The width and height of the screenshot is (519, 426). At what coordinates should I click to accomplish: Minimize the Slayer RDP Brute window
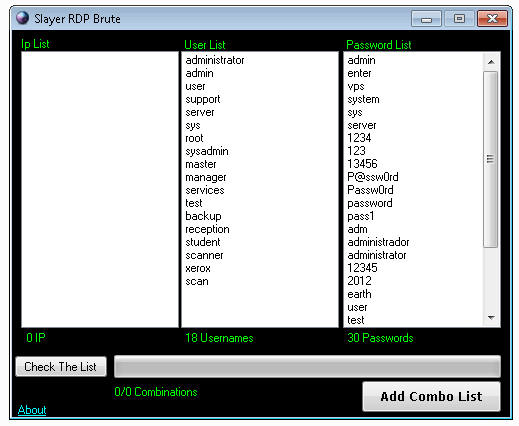coord(426,18)
